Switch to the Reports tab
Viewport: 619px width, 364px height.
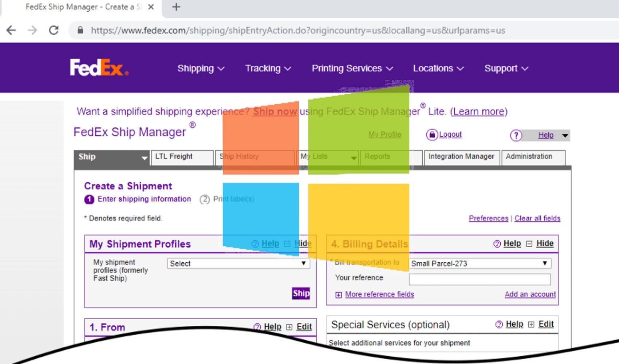coord(391,158)
